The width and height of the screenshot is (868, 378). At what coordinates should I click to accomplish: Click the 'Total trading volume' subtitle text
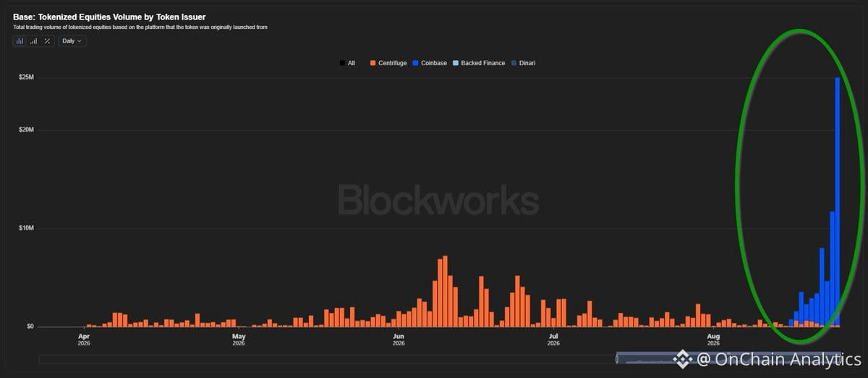point(141,28)
